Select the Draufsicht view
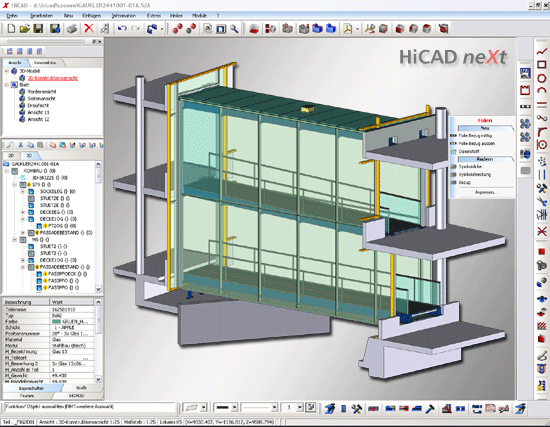 [x=38, y=106]
